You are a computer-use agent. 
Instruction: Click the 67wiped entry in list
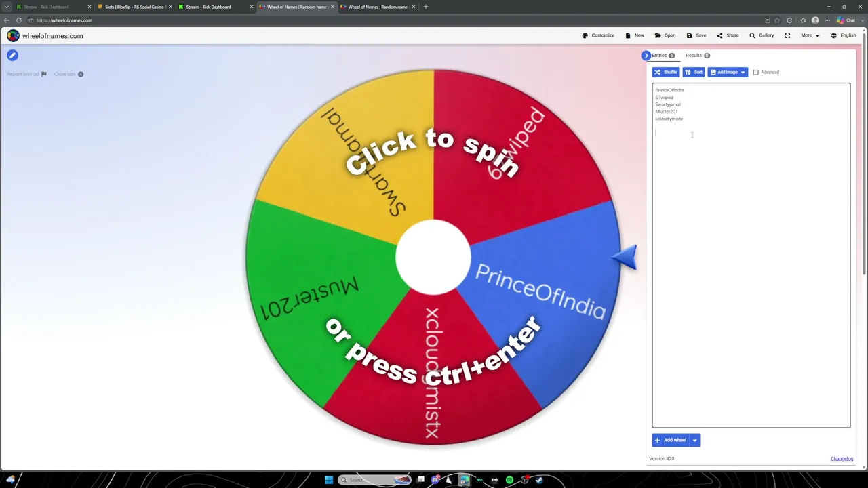(664, 98)
